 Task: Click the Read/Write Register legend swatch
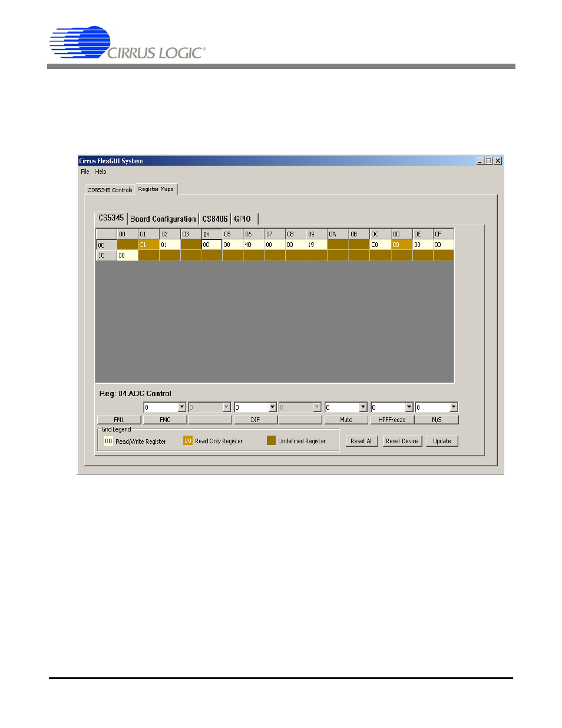pos(108,441)
